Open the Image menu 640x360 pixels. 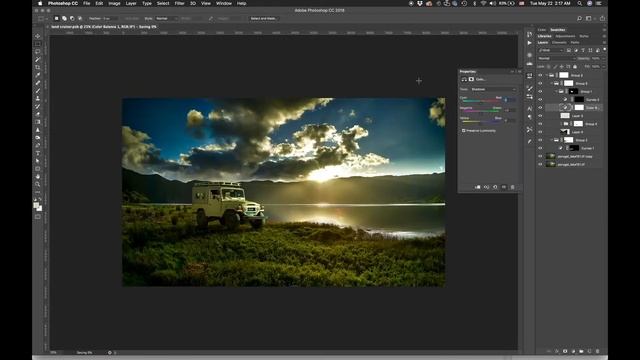tap(114, 3)
